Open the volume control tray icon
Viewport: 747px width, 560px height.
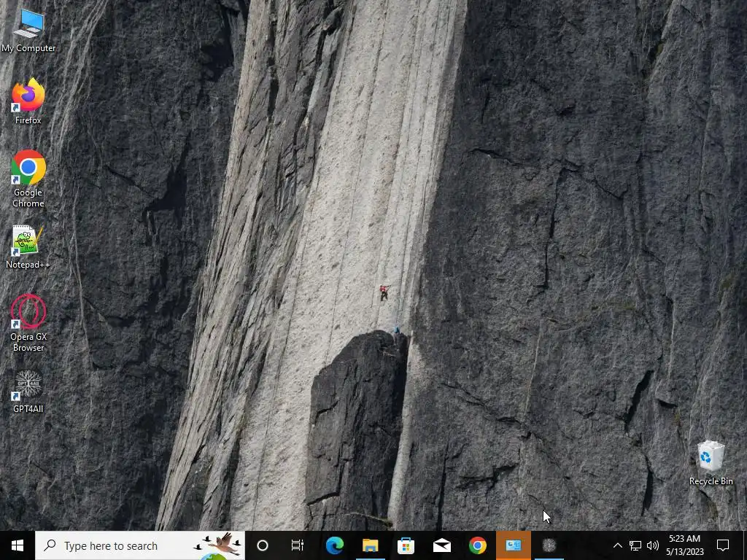(653, 545)
